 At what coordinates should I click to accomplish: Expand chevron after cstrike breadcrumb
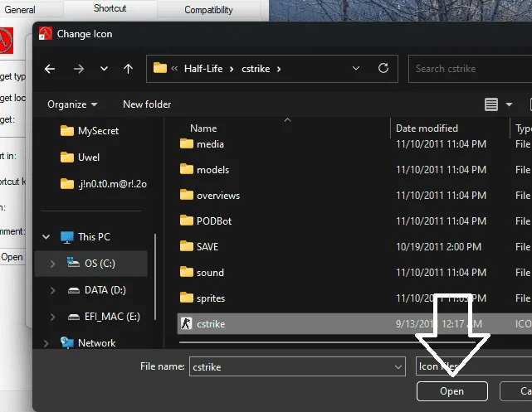pos(279,69)
